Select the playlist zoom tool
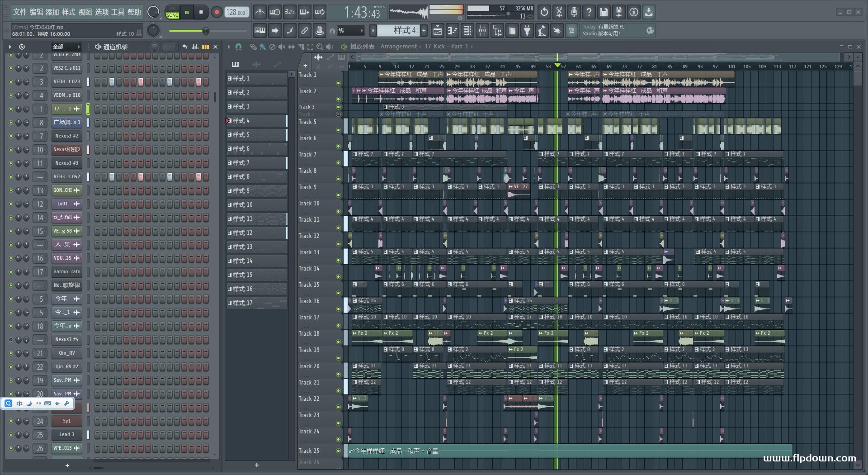This screenshot has height=475, width=868. [x=320, y=47]
